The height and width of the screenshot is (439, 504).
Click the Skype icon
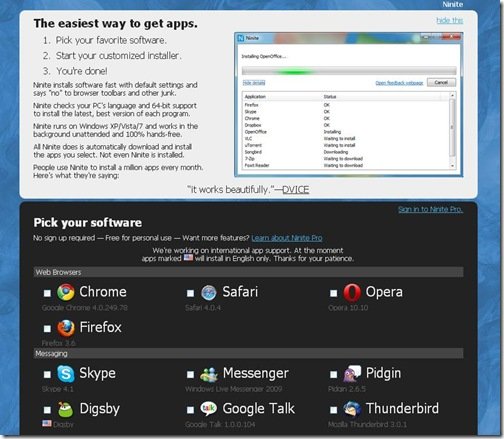(x=66, y=374)
